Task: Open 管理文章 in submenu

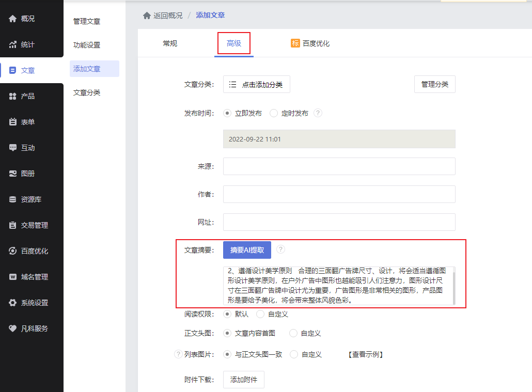Action: [87, 21]
